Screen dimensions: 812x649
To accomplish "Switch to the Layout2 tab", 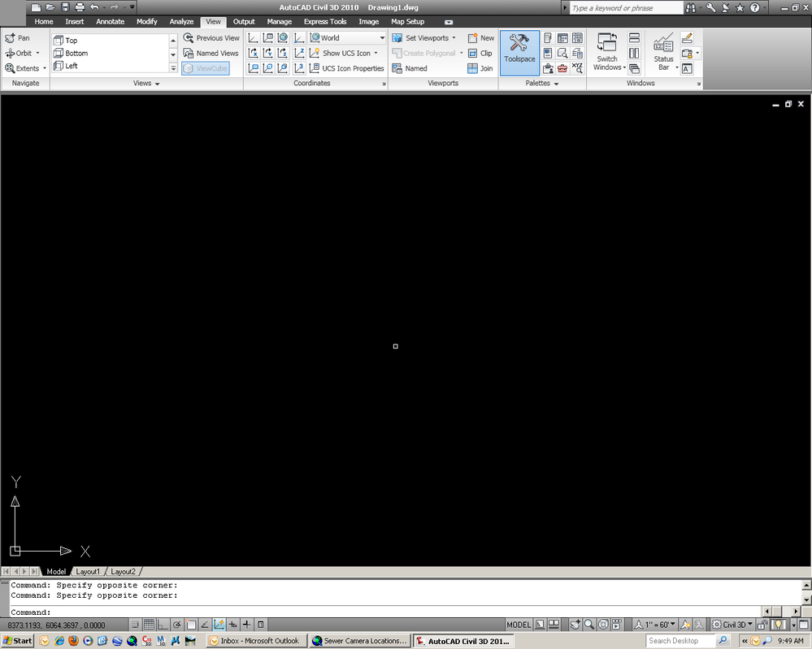I will click(x=123, y=571).
